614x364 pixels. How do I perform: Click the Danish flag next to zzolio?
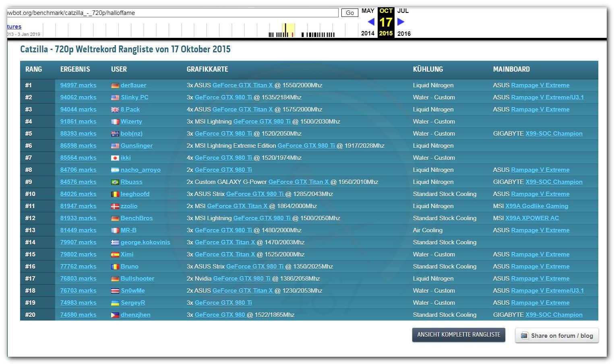(x=115, y=206)
